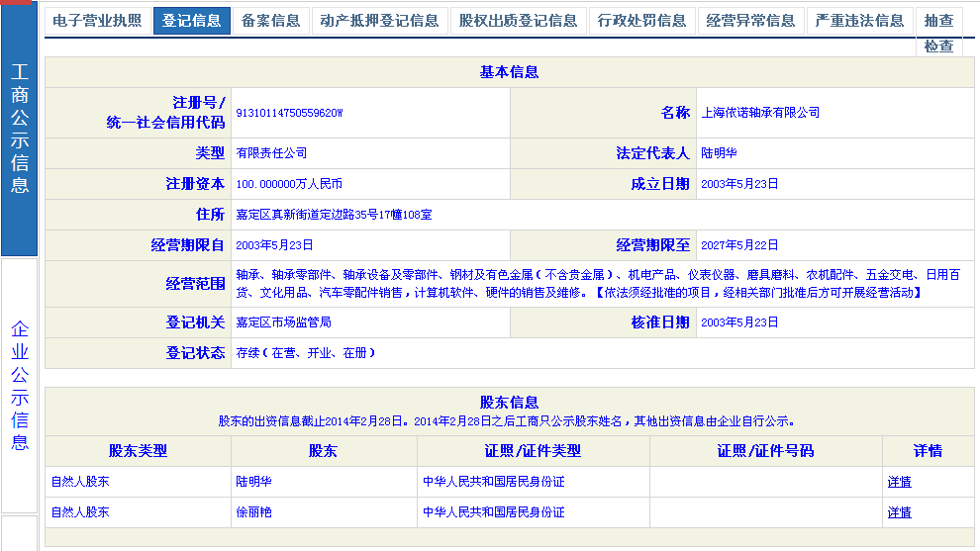This screenshot has width=980, height=551.
Task: Click company name 上海依诺轴承有限公司
Action: 760,113
